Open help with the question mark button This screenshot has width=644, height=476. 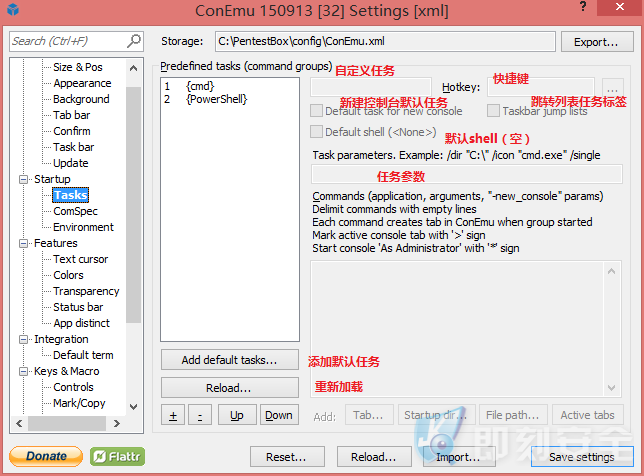(583, 7)
